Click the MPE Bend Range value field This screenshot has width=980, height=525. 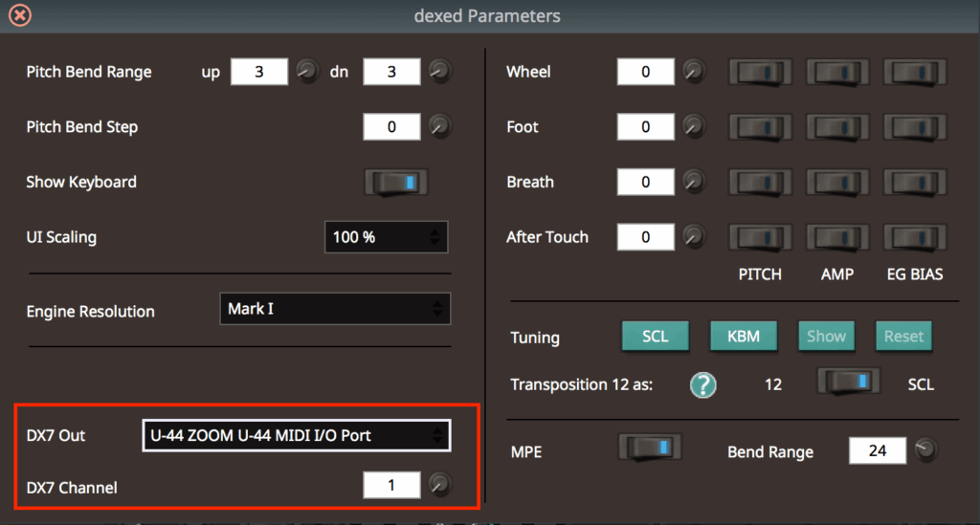878,450
